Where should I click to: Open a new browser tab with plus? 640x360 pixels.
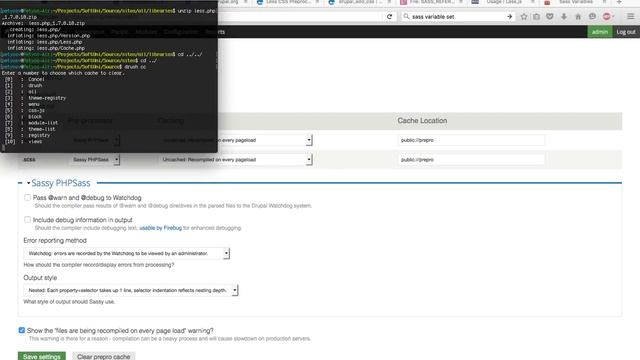pyautogui.click(x=619, y=2)
